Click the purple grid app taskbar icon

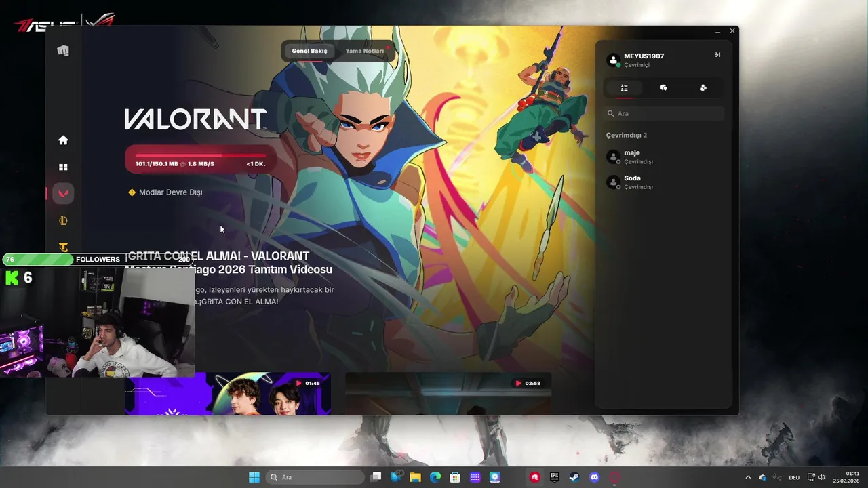click(x=475, y=477)
